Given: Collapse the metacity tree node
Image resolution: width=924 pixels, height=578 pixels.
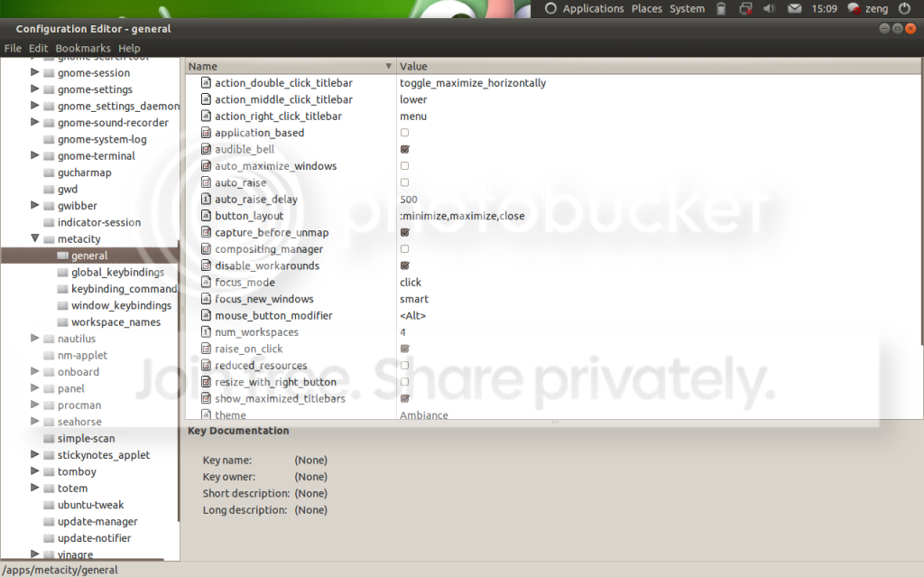Looking at the screenshot, I should point(35,239).
